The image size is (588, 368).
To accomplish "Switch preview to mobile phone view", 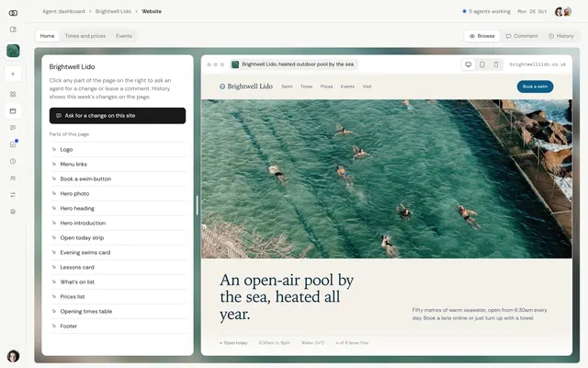I will tap(496, 64).
